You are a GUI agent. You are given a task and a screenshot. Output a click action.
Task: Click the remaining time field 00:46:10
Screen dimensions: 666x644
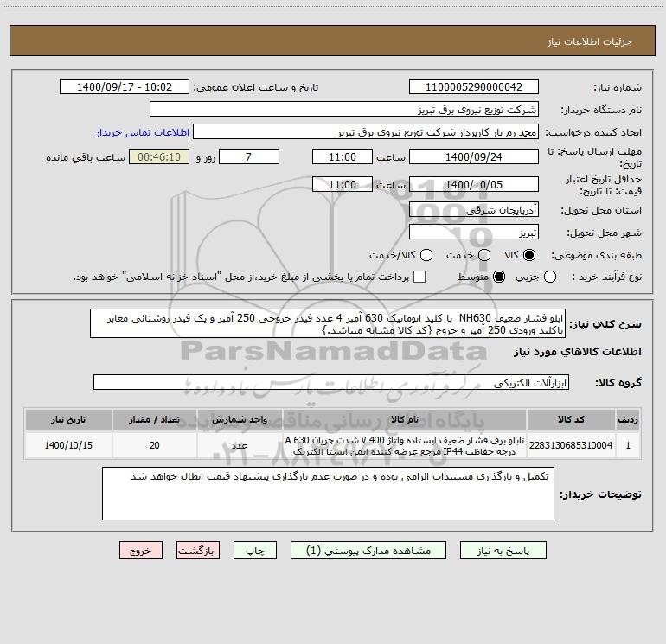click(159, 157)
